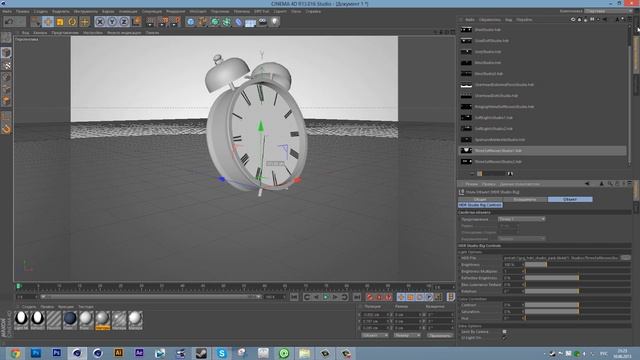Open the first enabled dropdown under object properties
This screenshot has height=360, width=640.
(522, 219)
